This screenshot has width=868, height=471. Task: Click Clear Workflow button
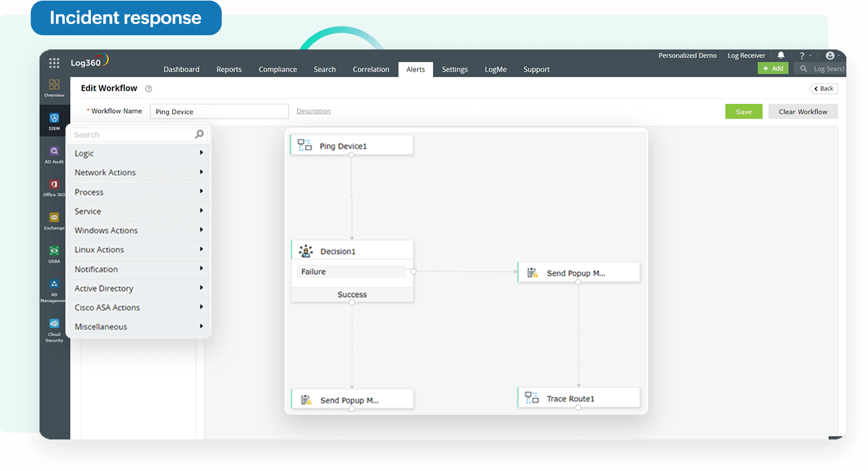(803, 111)
